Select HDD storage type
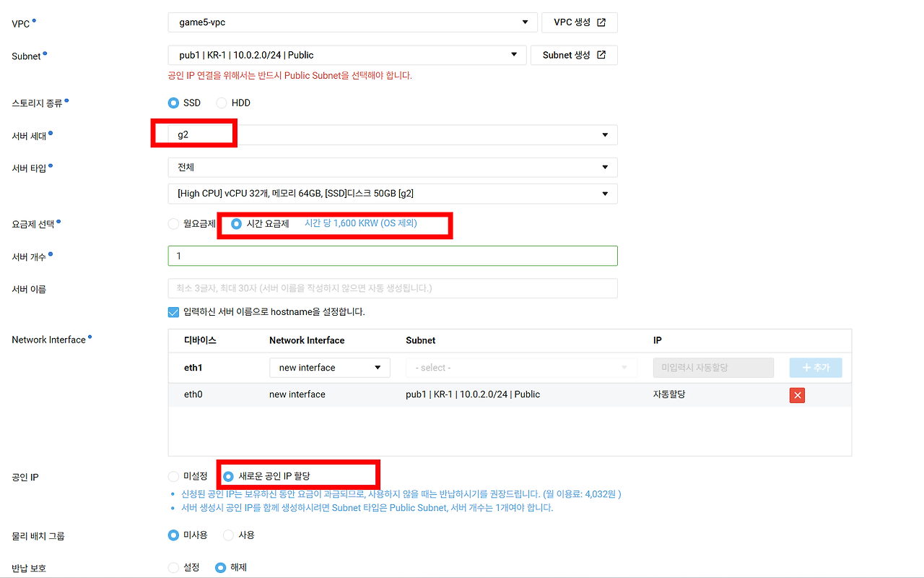This screenshot has width=924, height=578. pyautogui.click(x=222, y=103)
